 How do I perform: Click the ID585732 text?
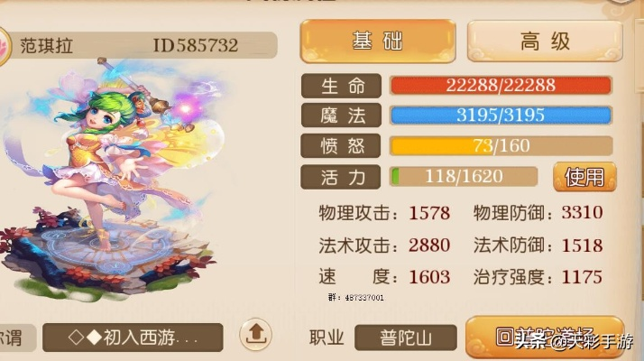(196, 45)
